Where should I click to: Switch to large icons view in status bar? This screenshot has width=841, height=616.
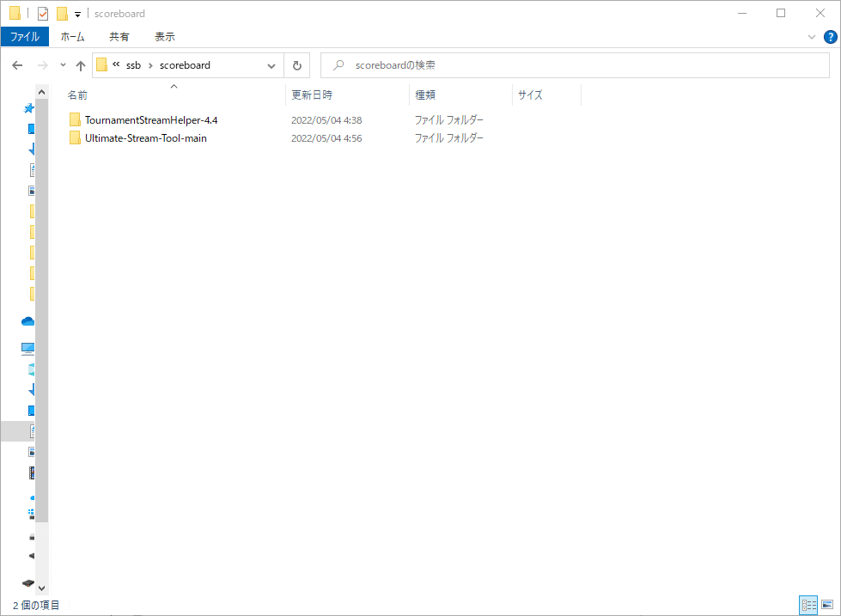click(x=827, y=606)
